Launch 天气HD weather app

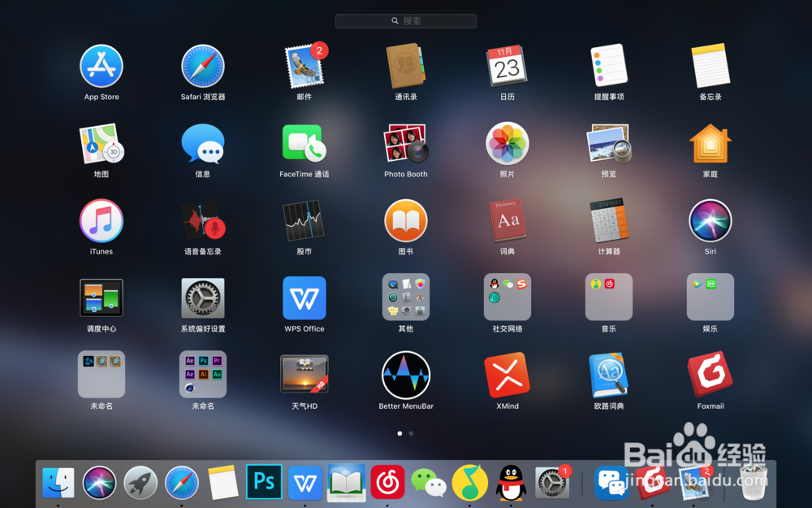(x=304, y=374)
